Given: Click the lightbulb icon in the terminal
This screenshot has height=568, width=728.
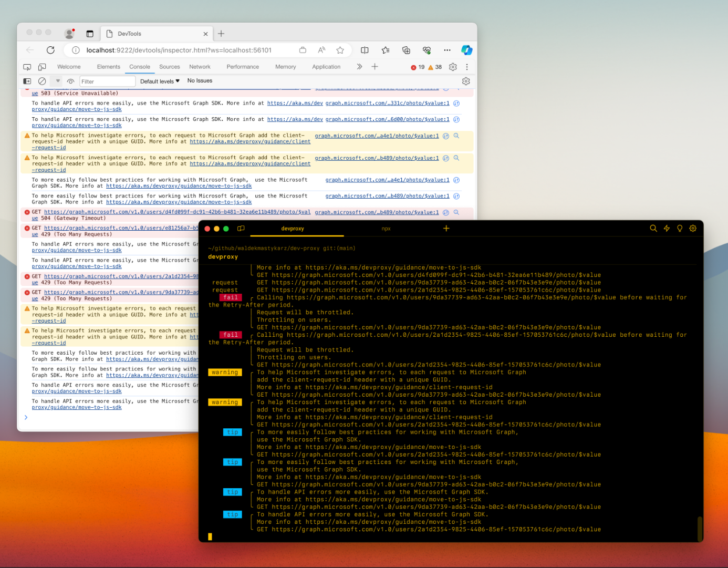Looking at the screenshot, I should click(x=679, y=228).
